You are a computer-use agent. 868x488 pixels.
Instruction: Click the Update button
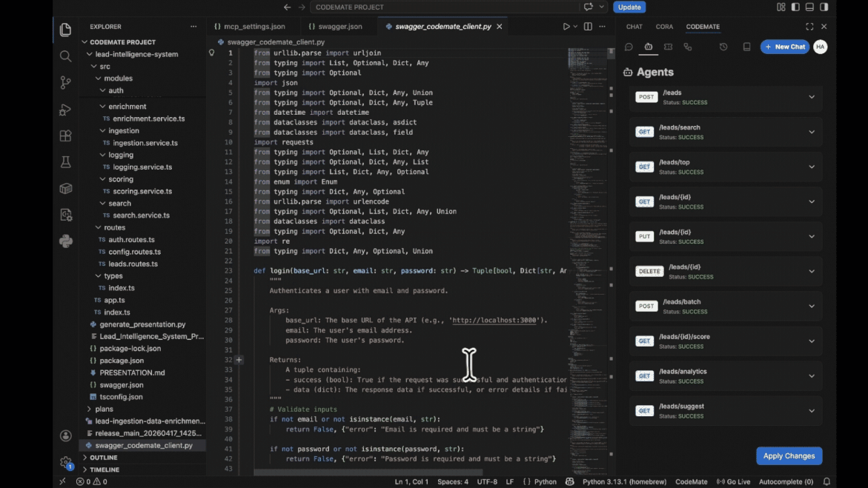coord(629,7)
